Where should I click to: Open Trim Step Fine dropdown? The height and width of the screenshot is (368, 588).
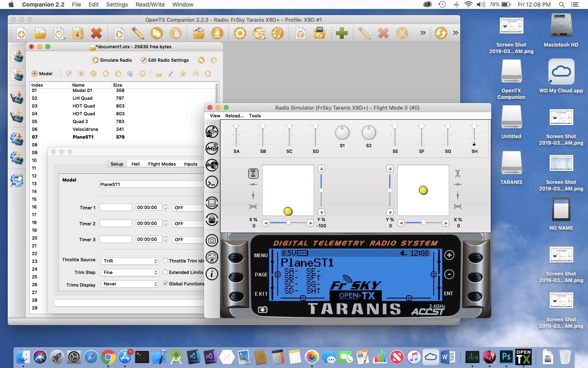click(x=130, y=272)
